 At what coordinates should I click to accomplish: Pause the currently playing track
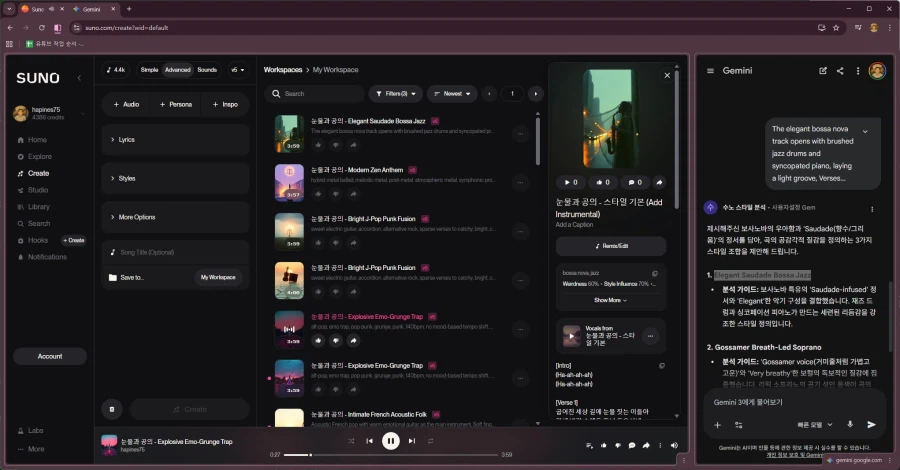click(x=390, y=441)
